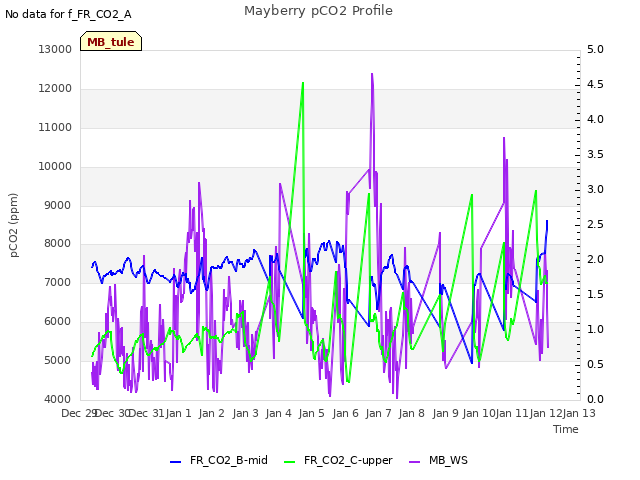Click the green peak near Jan 5 at 12000
Viewport: 640px width, 480px height.
point(303,83)
